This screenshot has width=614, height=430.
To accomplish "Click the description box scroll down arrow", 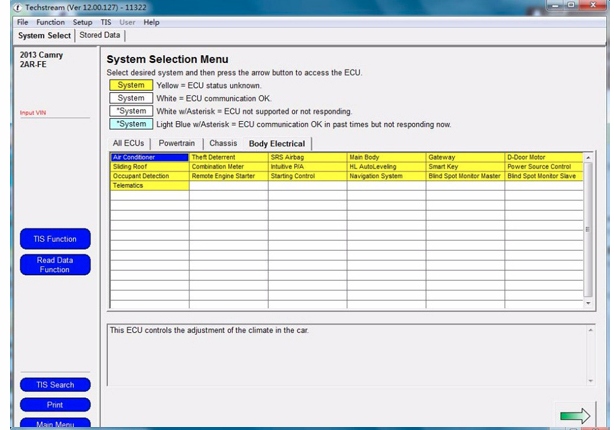I will (x=591, y=381).
